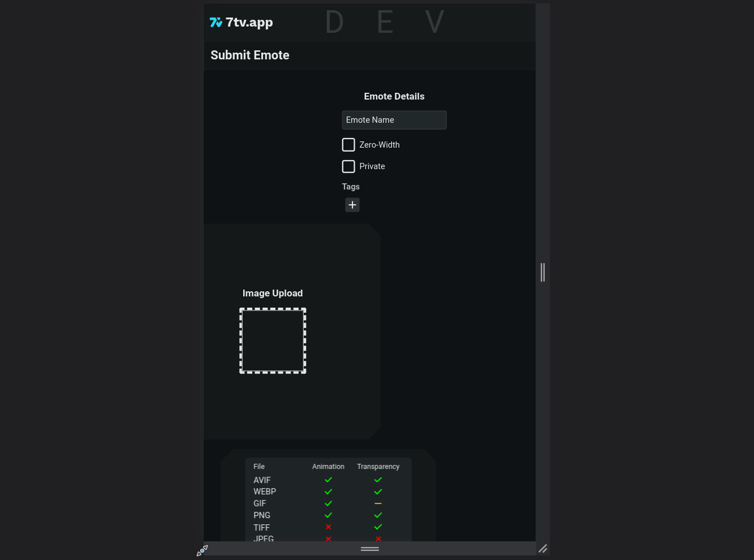Click WEBP animation green checkmark
The width and height of the screenshot is (754, 560).
click(x=328, y=492)
